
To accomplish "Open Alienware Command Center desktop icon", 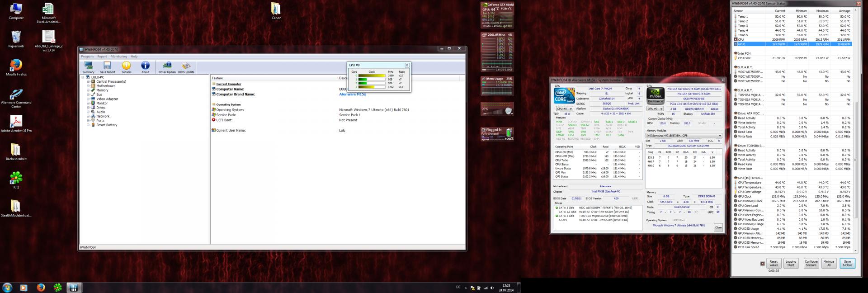I will (x=16, y=98).
